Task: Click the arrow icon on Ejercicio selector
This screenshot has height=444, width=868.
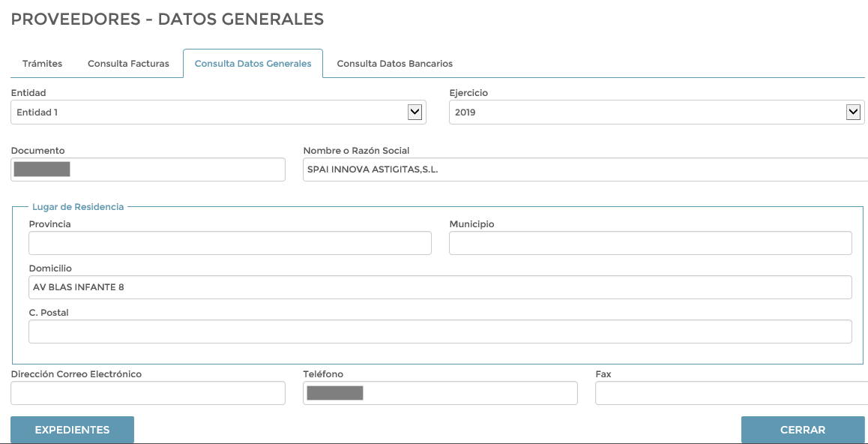Action: 853,112
